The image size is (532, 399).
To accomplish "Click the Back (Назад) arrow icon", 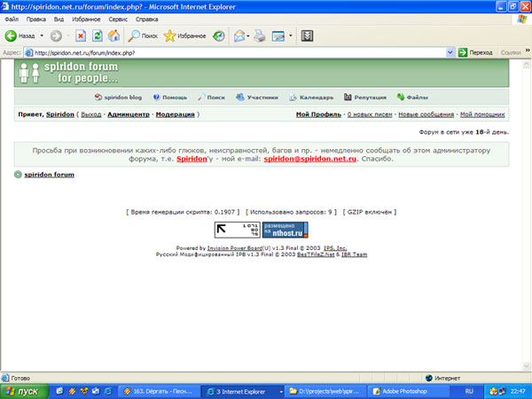I will (x=11, y=35).
